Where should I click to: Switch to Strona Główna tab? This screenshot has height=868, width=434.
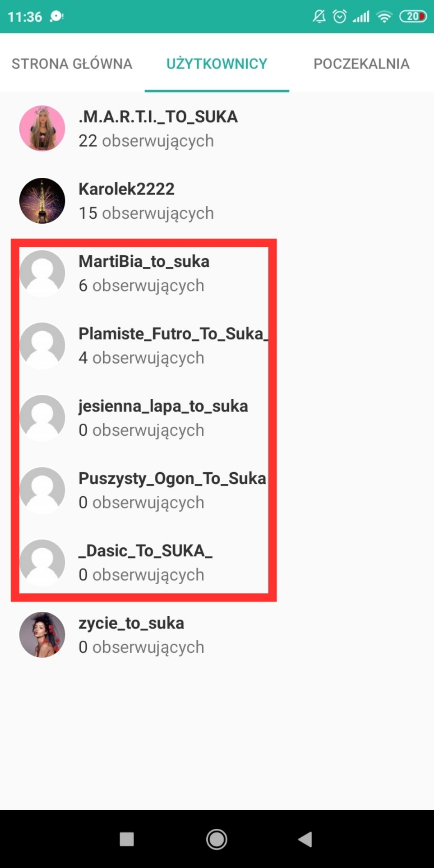pos(72,63)
